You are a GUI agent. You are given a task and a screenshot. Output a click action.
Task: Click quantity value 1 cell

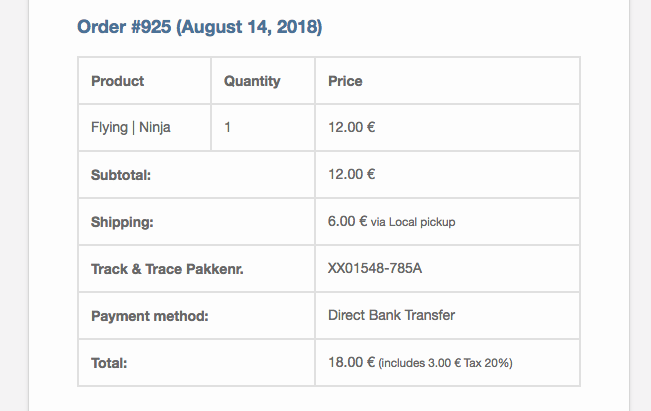(x=228, y=128)
